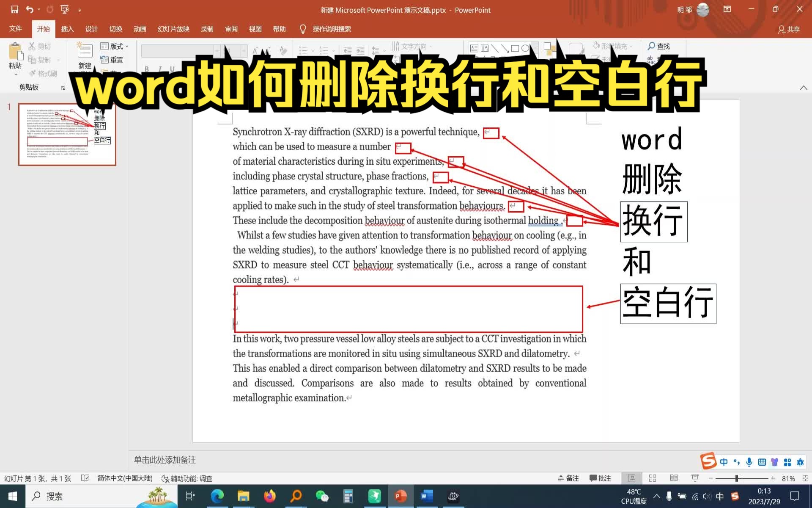Open the 切换 transitions tab
Screen dimensions: 812x508
click(115, 29)
